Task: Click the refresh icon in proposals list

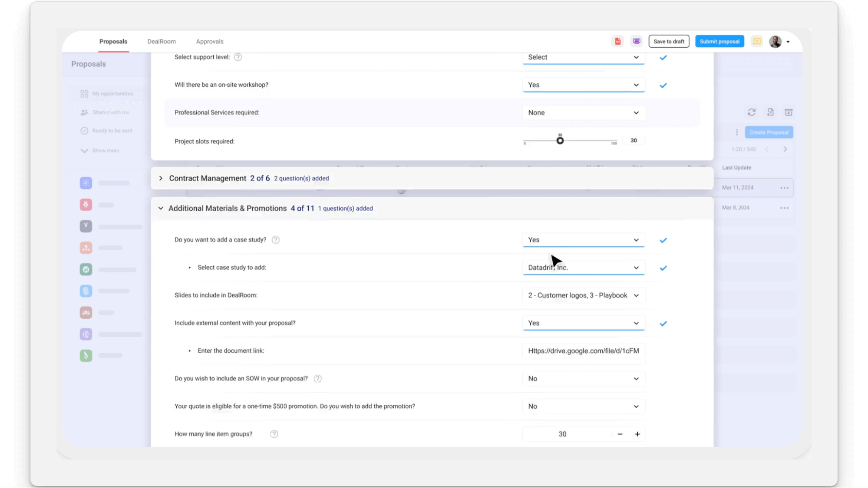Action: [x=752, y=112]
